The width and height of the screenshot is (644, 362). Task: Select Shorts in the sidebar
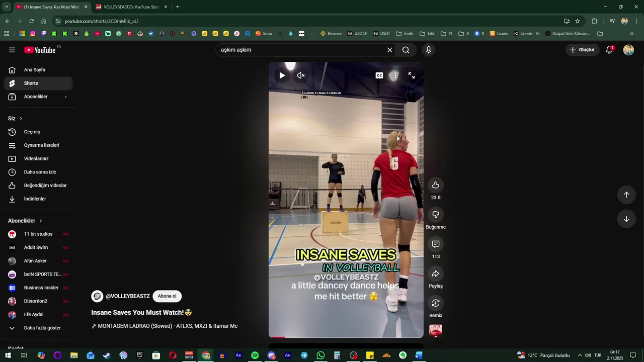click(x=39, y=83)
